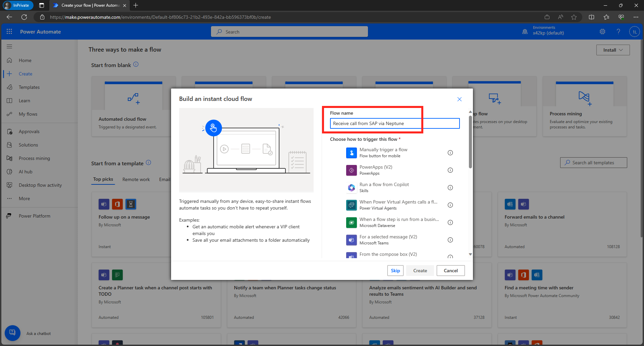Expand the Install dropdown
Screen dimensions: 644x346
613,50
